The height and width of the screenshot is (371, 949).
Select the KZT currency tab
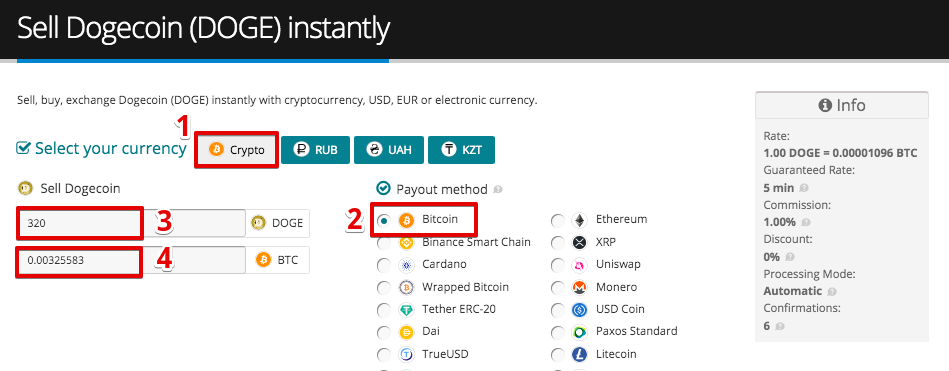coord(461,149)
